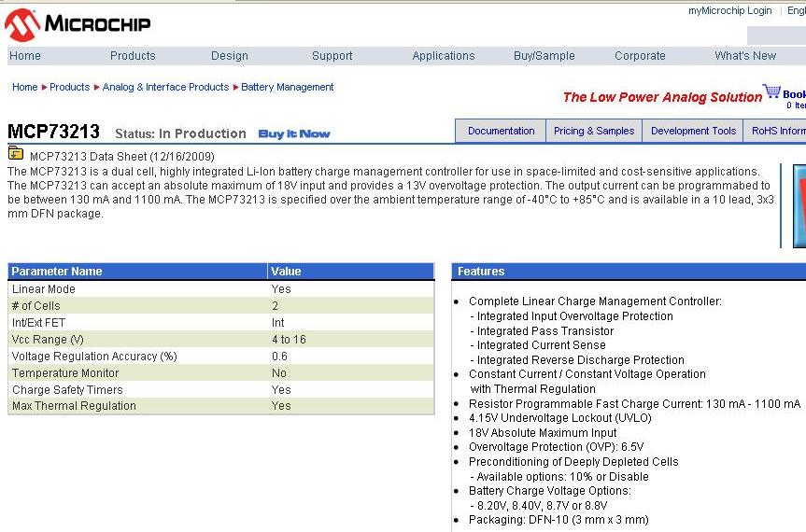Switch to the RoHS Information tab
This screenshot has width=806, height=532.
tap(775, 131)
